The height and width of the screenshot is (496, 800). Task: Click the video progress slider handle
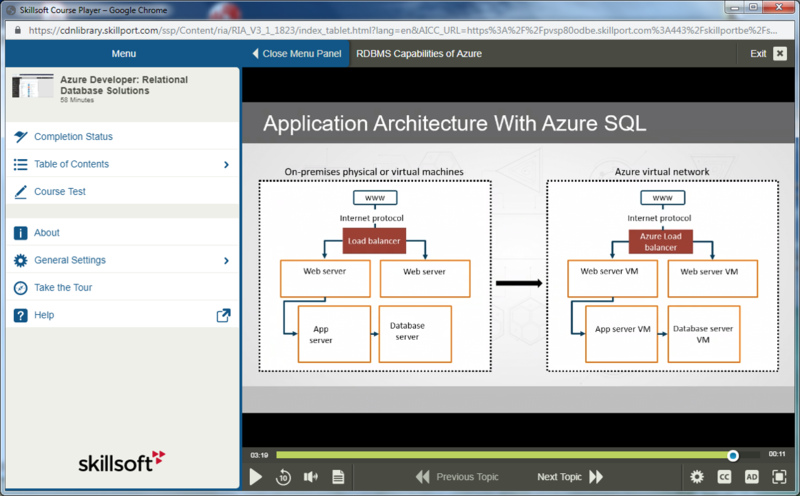click(733, 455)
